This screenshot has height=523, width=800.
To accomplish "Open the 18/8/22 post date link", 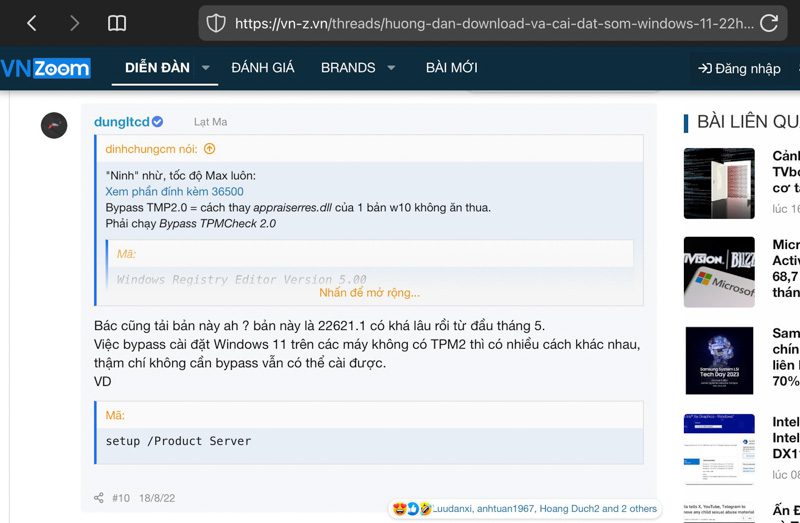I will point(157,498).
